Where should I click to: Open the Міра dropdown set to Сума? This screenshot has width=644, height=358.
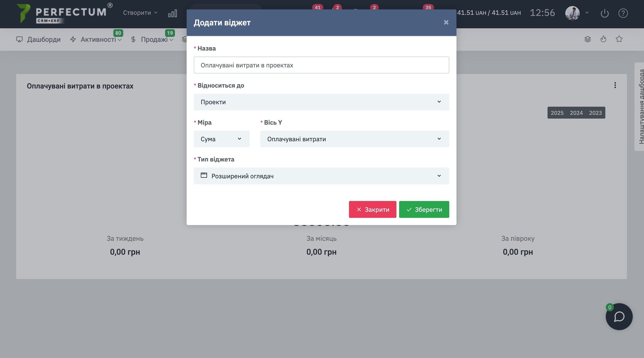(x=221, y=139)
